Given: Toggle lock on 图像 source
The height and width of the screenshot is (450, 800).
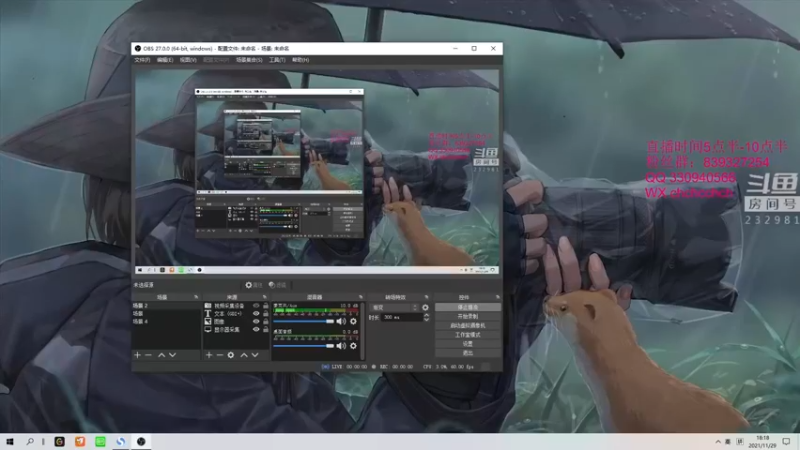Looking at the screenshot, I should click(265, 321).
